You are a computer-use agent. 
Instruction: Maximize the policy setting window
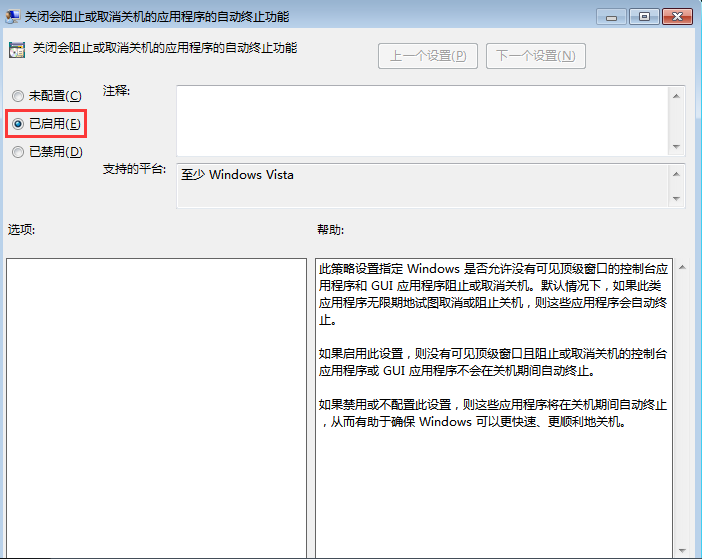(643, 16)
